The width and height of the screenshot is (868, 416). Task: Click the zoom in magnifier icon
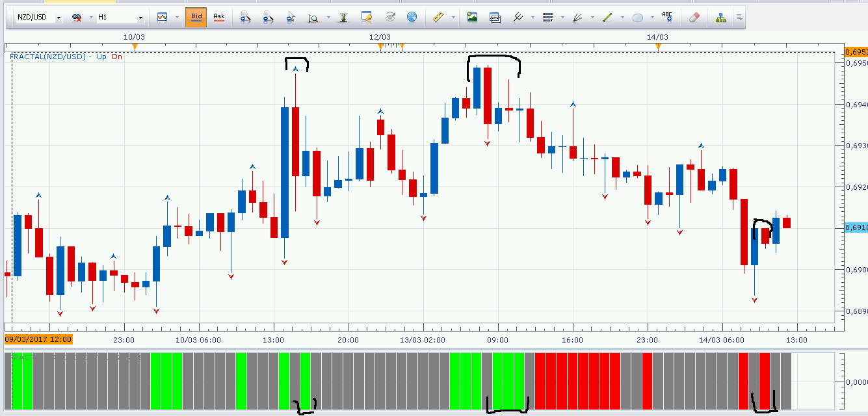[245, 18]
